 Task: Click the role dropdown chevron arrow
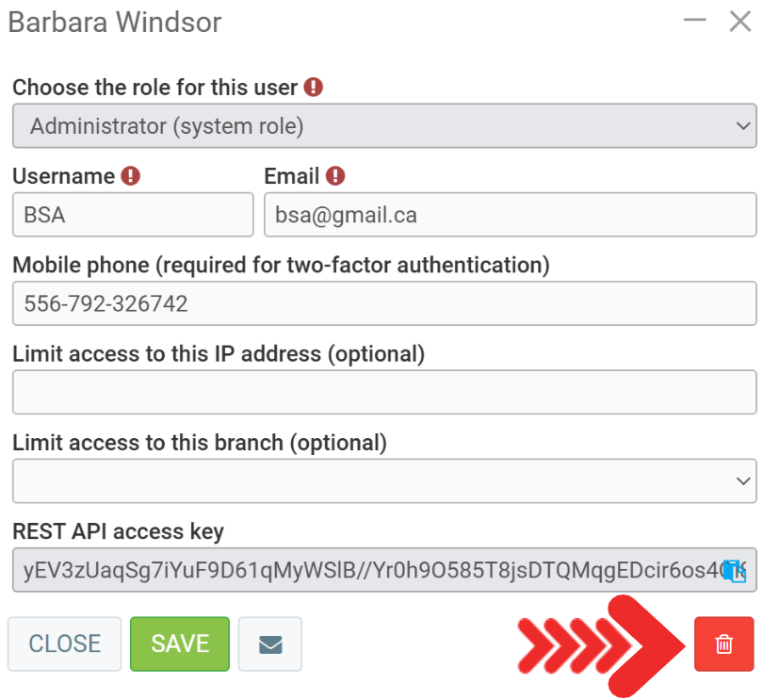click(x=743, y=126)
